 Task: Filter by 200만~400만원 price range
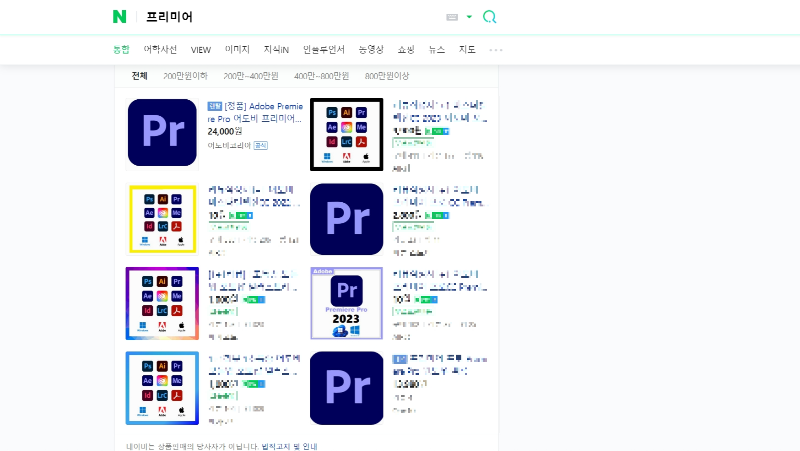[x=251, y=76]
